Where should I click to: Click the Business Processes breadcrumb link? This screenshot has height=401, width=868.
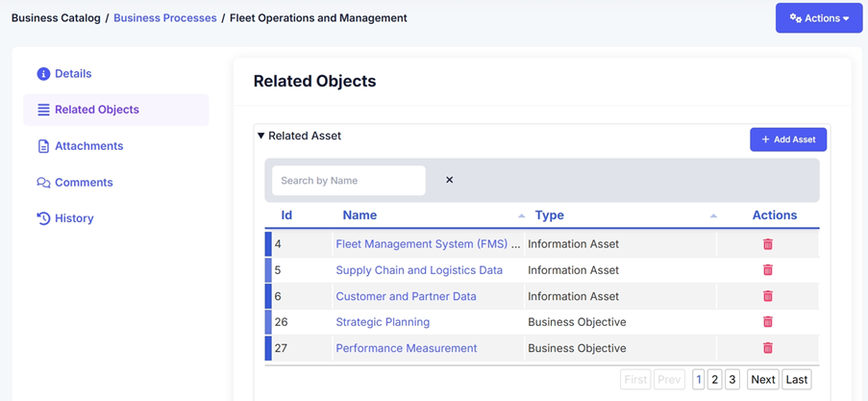pos(164,18)
